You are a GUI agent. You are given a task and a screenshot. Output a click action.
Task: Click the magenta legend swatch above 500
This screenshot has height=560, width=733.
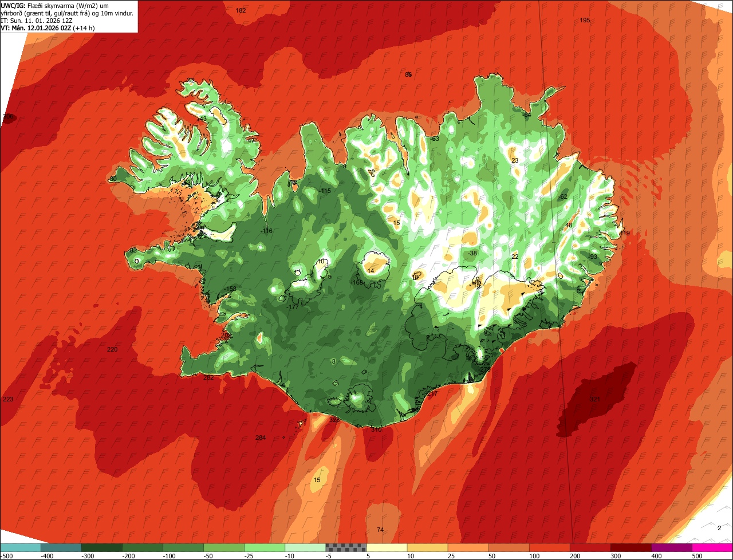[712, 547]
